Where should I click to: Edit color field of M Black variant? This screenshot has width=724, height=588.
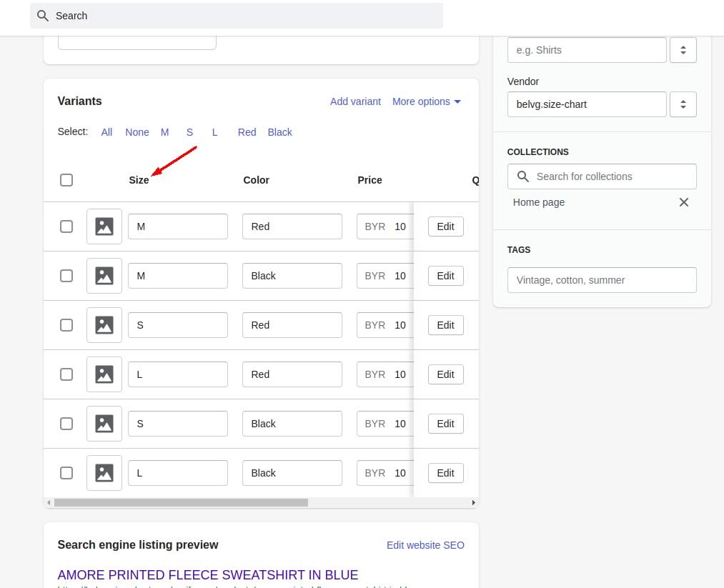(x=292, y=276)
